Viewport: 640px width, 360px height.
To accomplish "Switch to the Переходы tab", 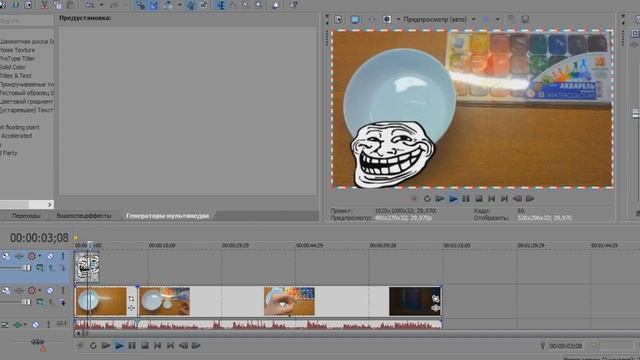I will [26, 216].
